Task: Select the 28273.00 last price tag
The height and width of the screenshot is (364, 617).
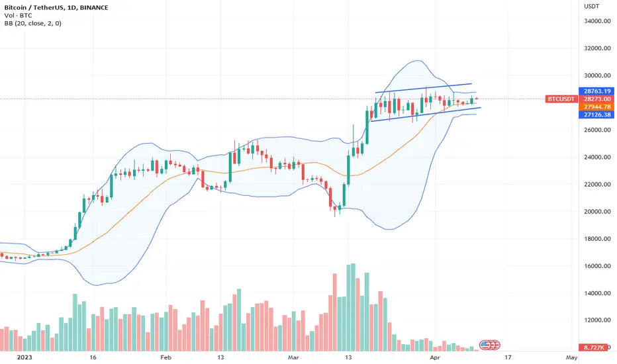Action: pyautogui.click(x=596, y=99)
